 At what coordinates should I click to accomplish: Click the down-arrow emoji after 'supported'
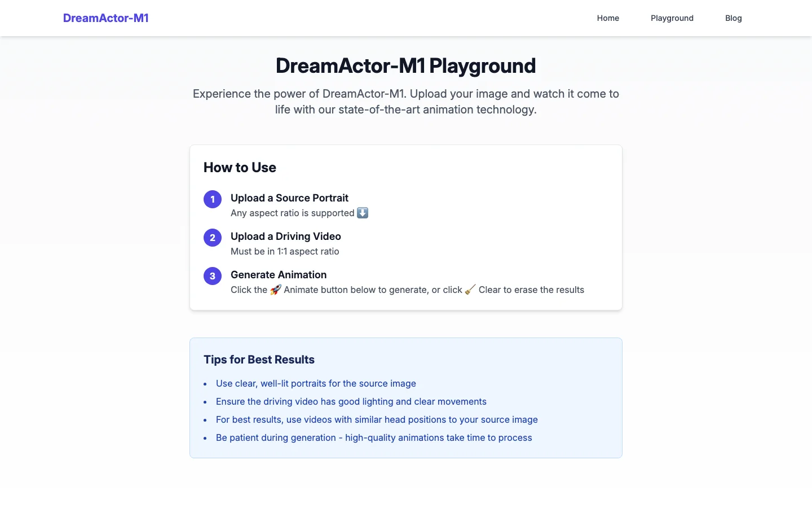tap(363, 213)
